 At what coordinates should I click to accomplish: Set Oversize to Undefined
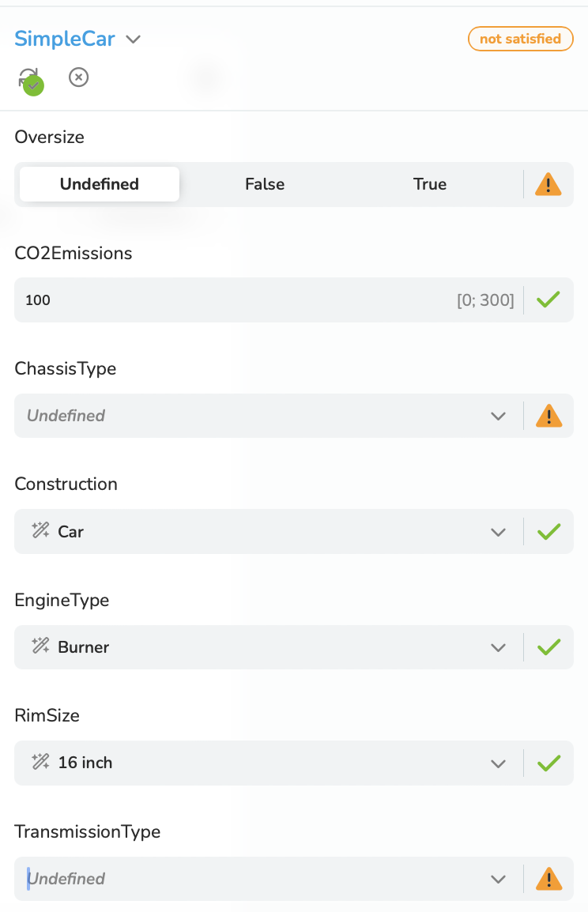(x=100, y=184)
